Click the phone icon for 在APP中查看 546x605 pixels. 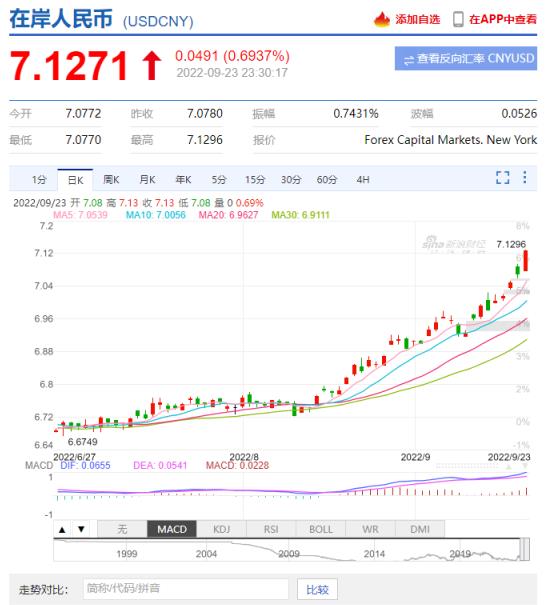(x=458, y=19)
